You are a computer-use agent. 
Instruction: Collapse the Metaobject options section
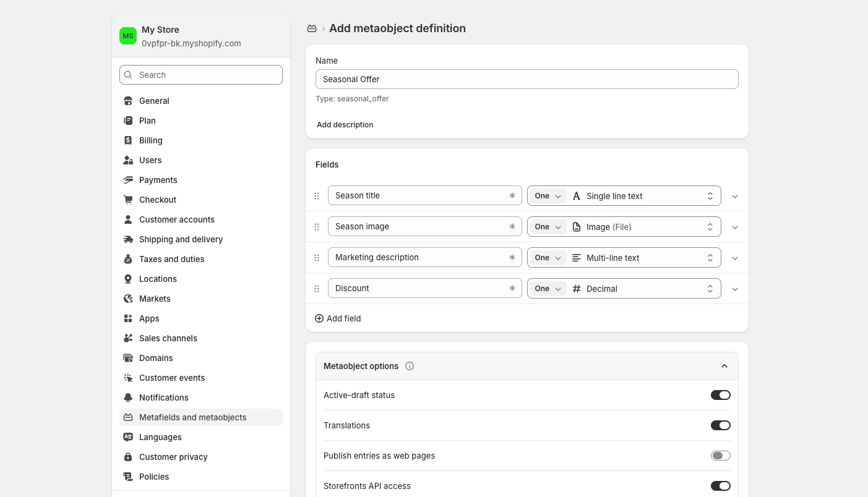[x=724, y=366]
